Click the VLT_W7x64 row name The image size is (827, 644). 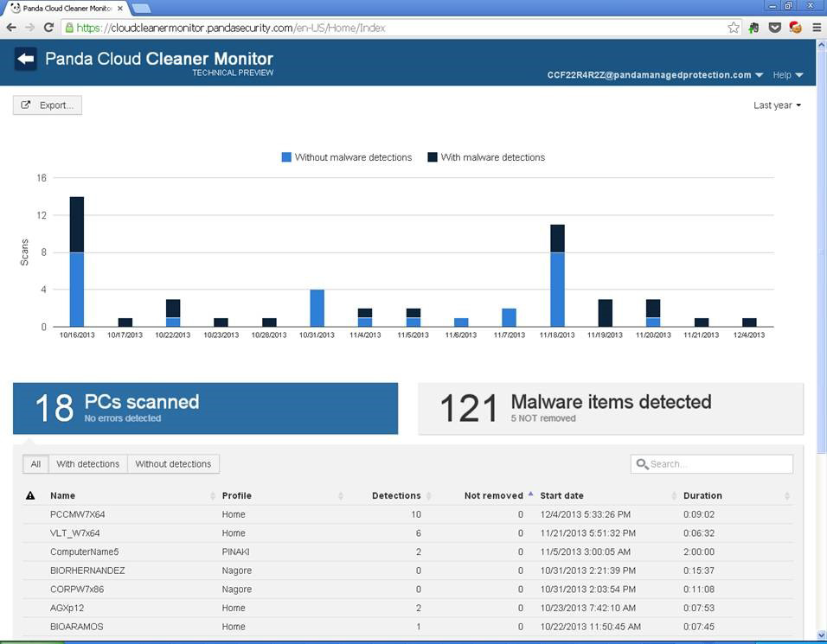pos(75,533)
